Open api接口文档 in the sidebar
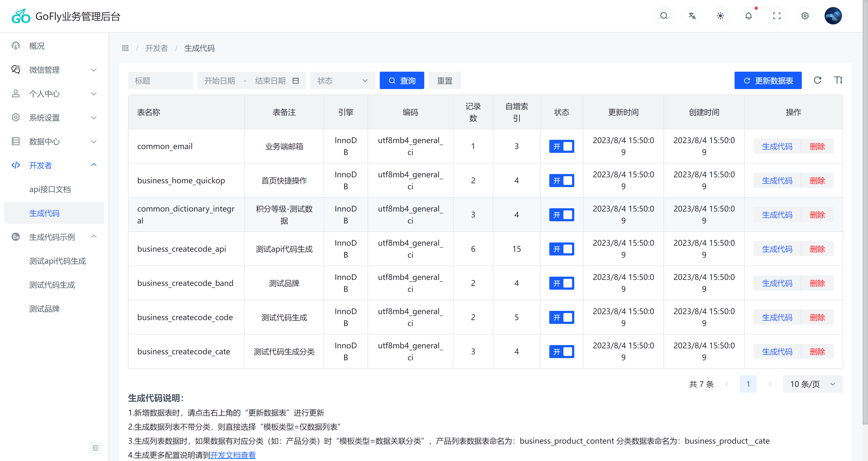868x461 pixels. pos(50,189)
